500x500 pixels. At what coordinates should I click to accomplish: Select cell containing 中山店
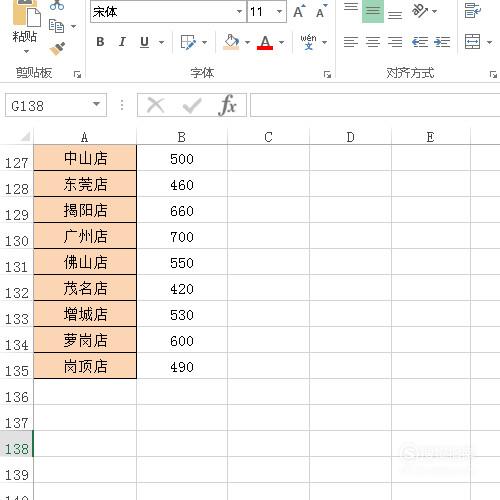[85, 158]
